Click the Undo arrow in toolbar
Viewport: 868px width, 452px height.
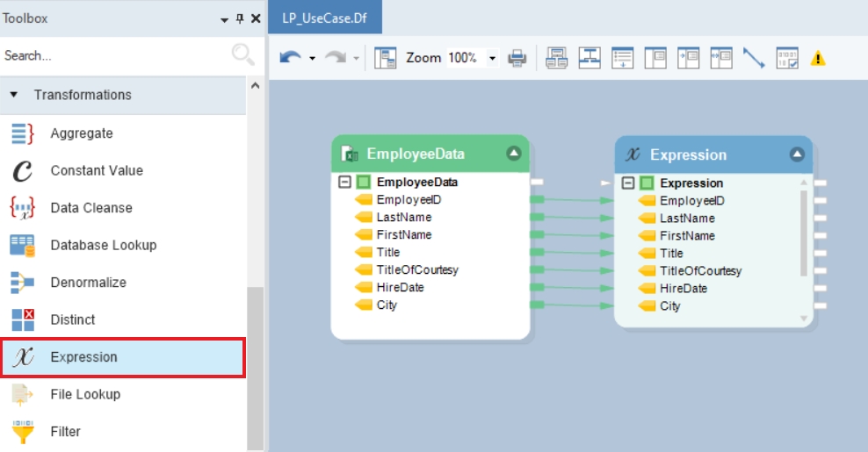click(x=290, y=58)
